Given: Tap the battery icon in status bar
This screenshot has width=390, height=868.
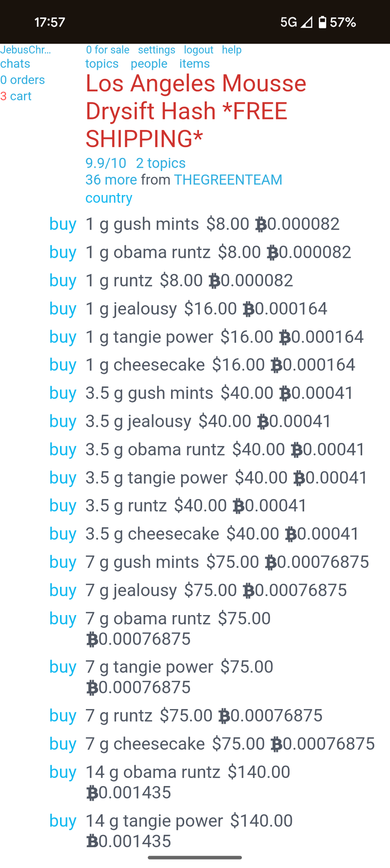Looking at the screenshot, I should [x=322, y=22].
